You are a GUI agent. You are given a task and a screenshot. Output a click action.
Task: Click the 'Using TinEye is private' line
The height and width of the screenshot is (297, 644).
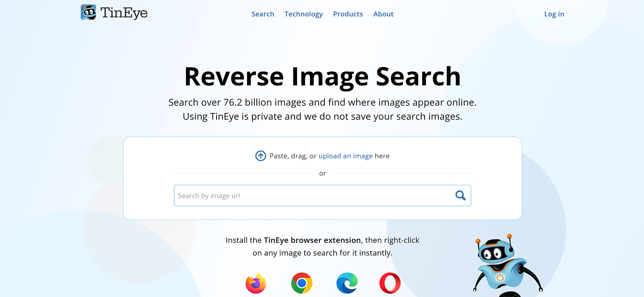pos(322,117)
